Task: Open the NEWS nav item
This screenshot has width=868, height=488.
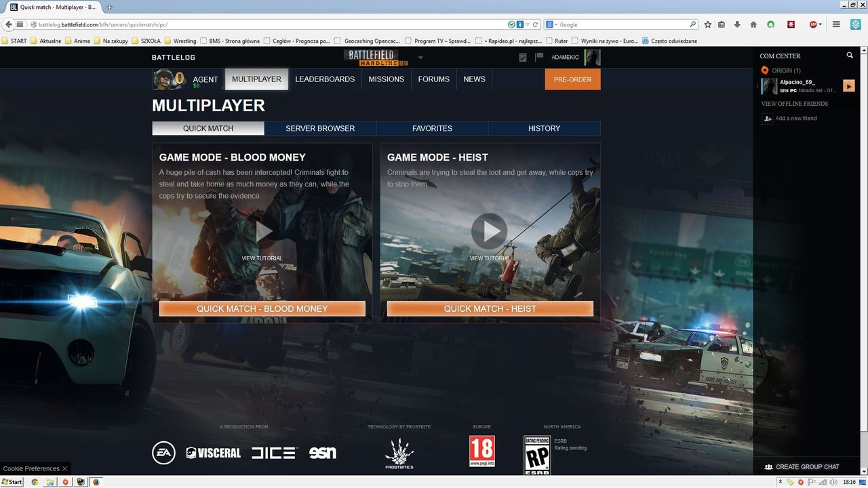Action: coord(475,79)
